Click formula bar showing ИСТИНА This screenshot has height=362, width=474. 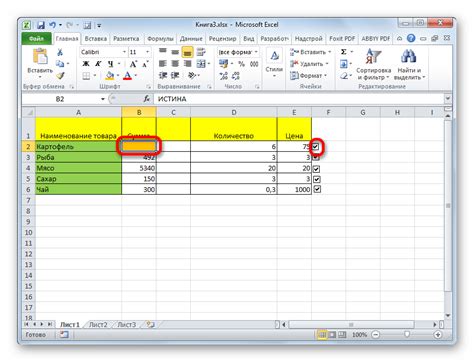tap(298, 99)
